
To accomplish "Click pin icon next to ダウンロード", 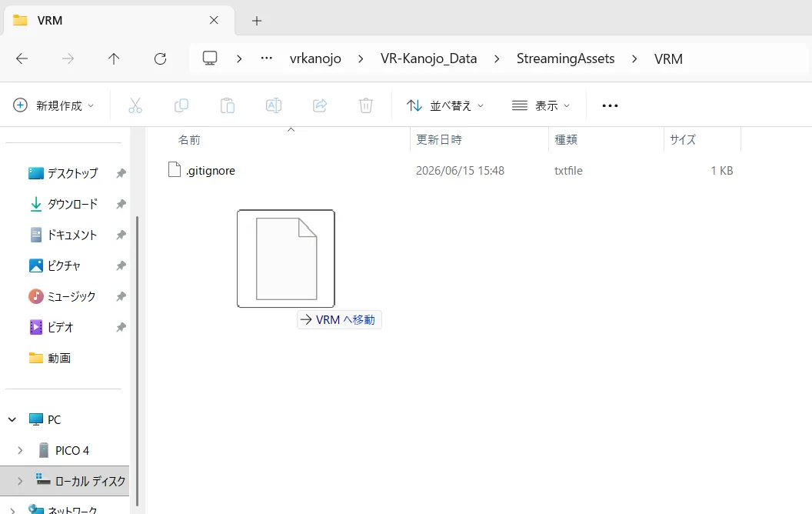I will coord(121,204).
